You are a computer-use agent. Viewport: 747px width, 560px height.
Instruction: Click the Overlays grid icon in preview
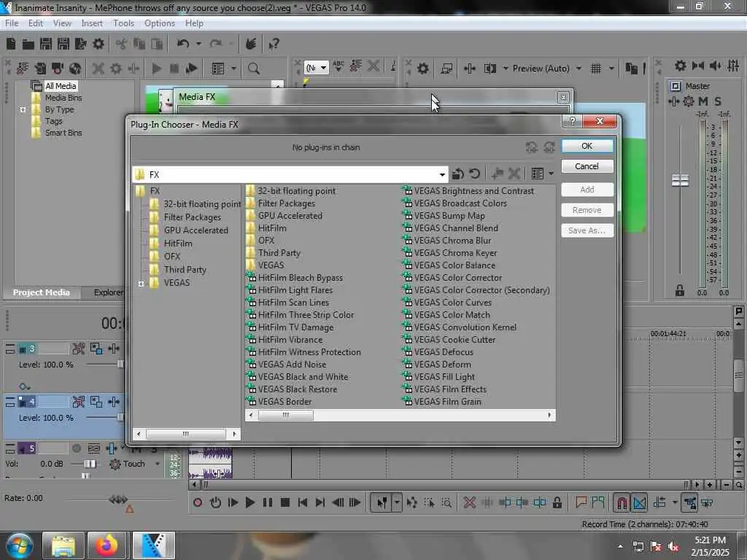[595, 69]
